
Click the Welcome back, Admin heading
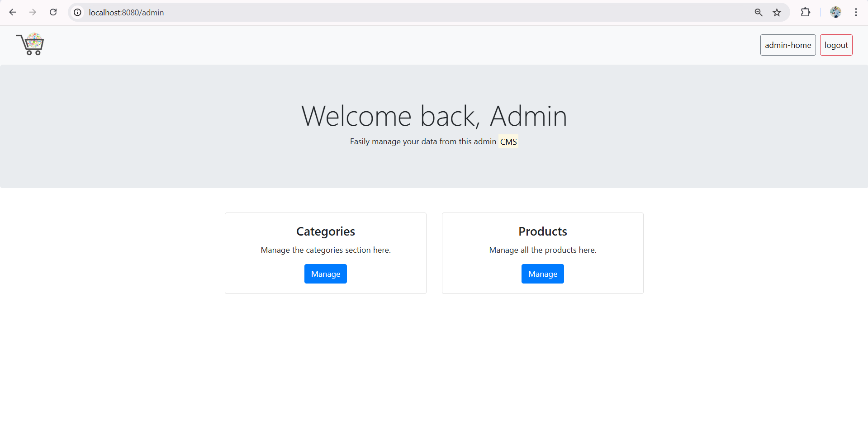point(434,116)
